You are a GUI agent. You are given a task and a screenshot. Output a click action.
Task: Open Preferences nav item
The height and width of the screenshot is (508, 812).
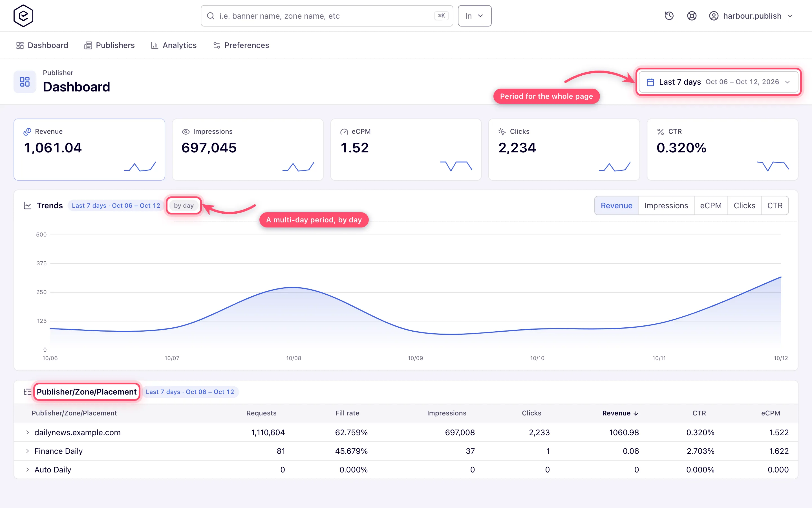pos(241,45)
